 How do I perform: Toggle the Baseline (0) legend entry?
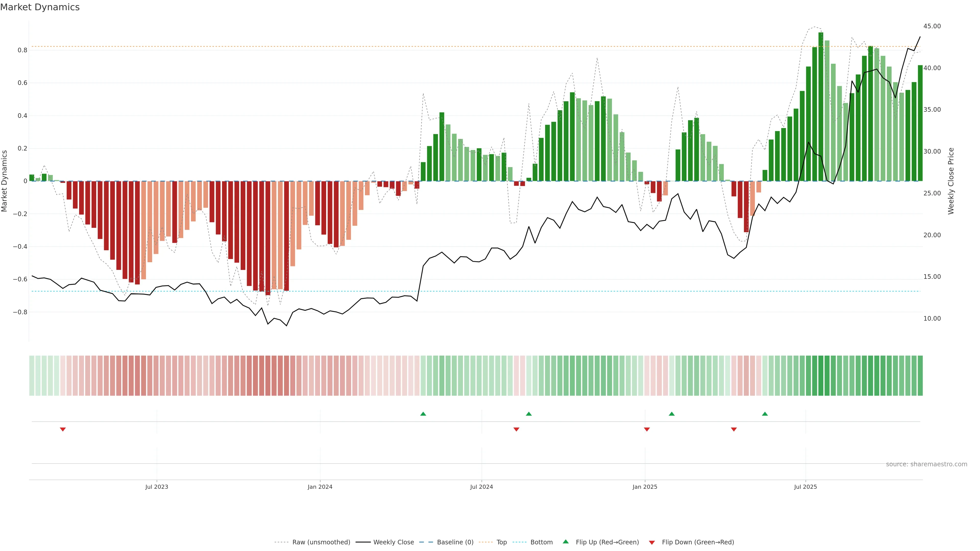tap(455, 542)
